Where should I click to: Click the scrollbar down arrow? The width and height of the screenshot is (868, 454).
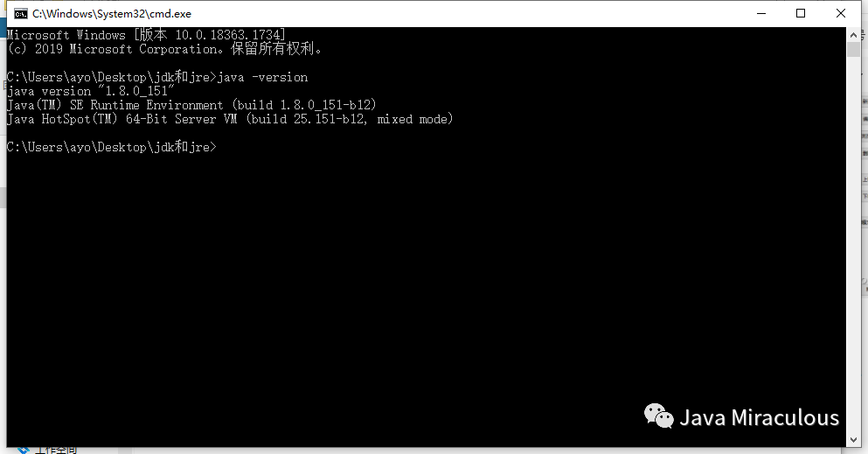[853, 440]
